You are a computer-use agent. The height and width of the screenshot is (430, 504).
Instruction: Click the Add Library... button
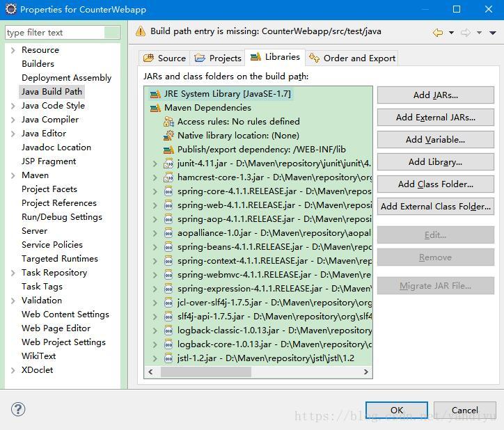[x=436, y=161]
